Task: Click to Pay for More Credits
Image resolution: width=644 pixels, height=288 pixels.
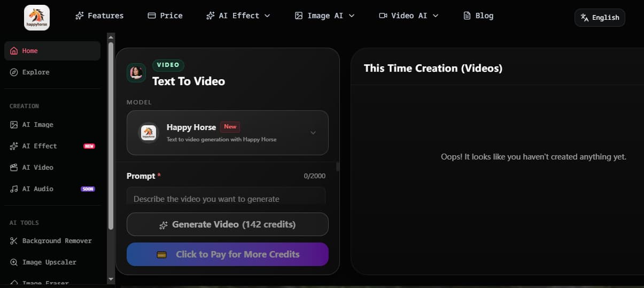Action: coord(228,254)
